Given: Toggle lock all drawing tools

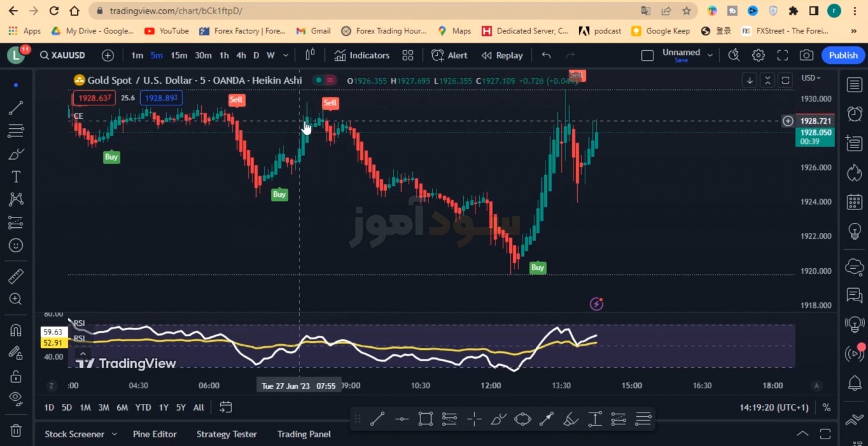Looking at the screenshot, I should [x=16, y=376].
